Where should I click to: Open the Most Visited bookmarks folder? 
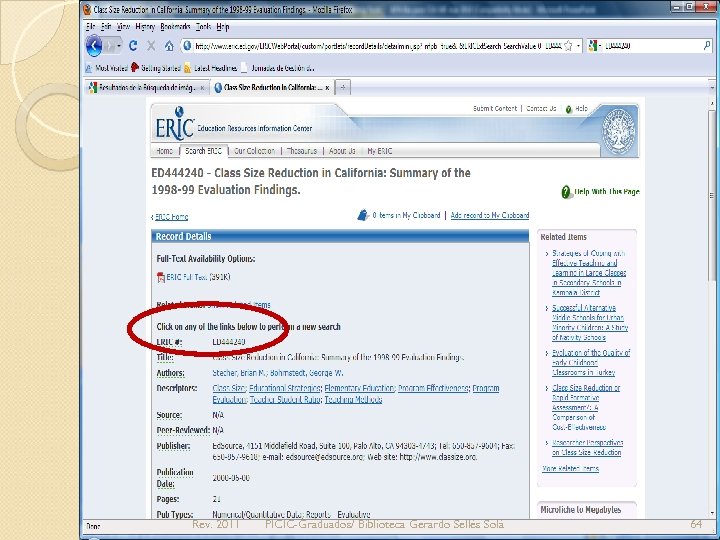pyautogui.click(x=107, y=68)
